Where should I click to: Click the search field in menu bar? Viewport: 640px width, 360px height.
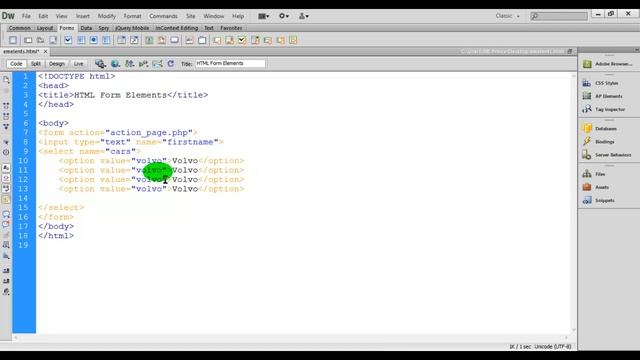pos(559,16)
